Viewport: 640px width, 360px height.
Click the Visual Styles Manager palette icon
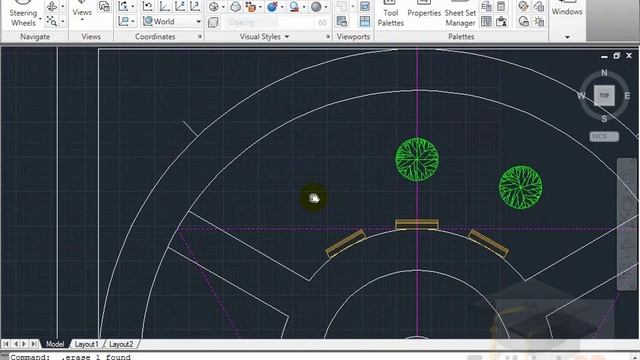pyautogui.click(x=523, y=21)
